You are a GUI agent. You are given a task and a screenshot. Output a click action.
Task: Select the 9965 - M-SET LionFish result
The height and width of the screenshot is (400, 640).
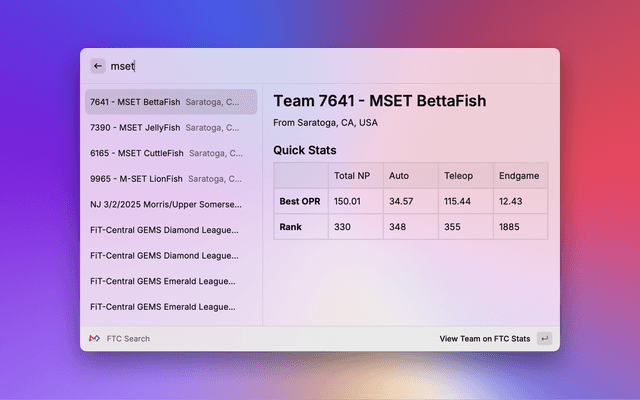169,179
